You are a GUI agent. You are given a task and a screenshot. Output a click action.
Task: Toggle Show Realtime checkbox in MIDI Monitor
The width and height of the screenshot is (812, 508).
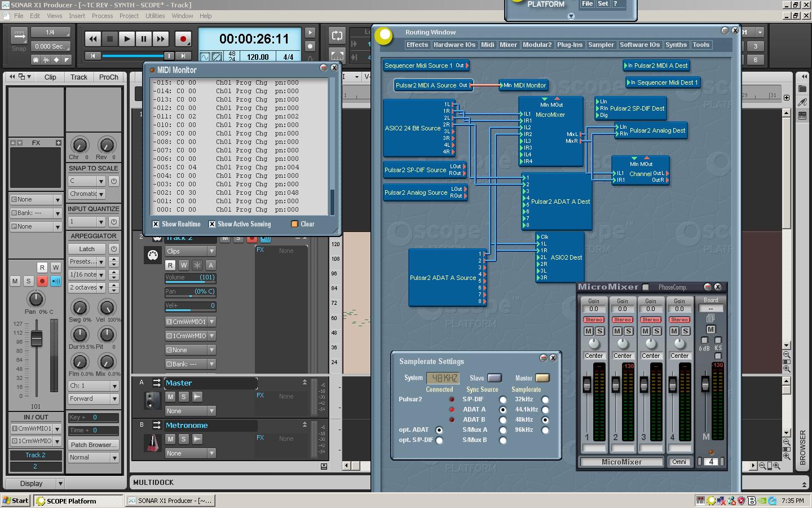point(156,224)
